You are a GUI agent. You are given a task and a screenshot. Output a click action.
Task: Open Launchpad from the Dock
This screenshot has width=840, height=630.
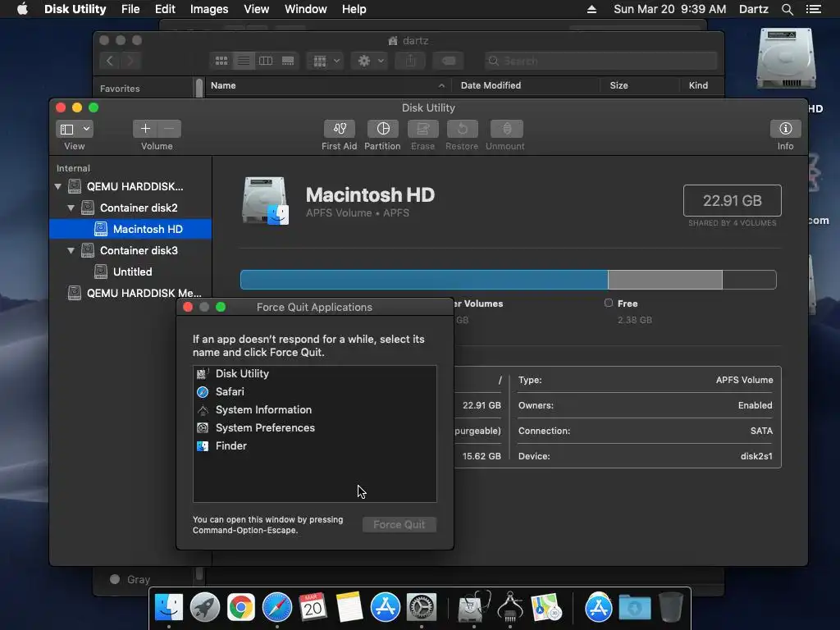[x=204, y=608]
